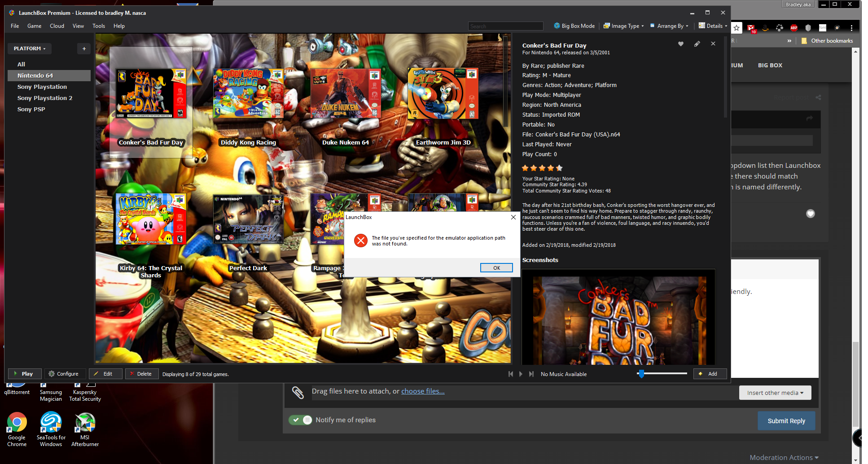Select Diddy Kong Racing box art
Screen dimensions: 868x464
248,93
